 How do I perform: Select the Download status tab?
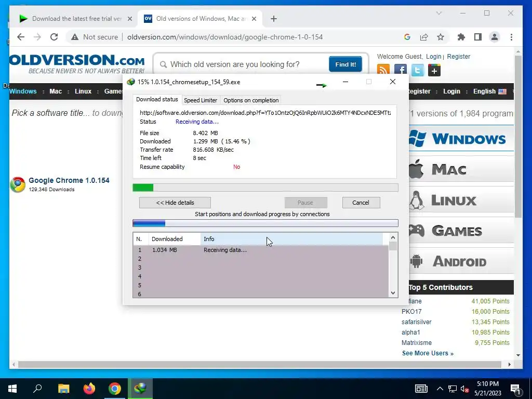[x=157, y=99]
